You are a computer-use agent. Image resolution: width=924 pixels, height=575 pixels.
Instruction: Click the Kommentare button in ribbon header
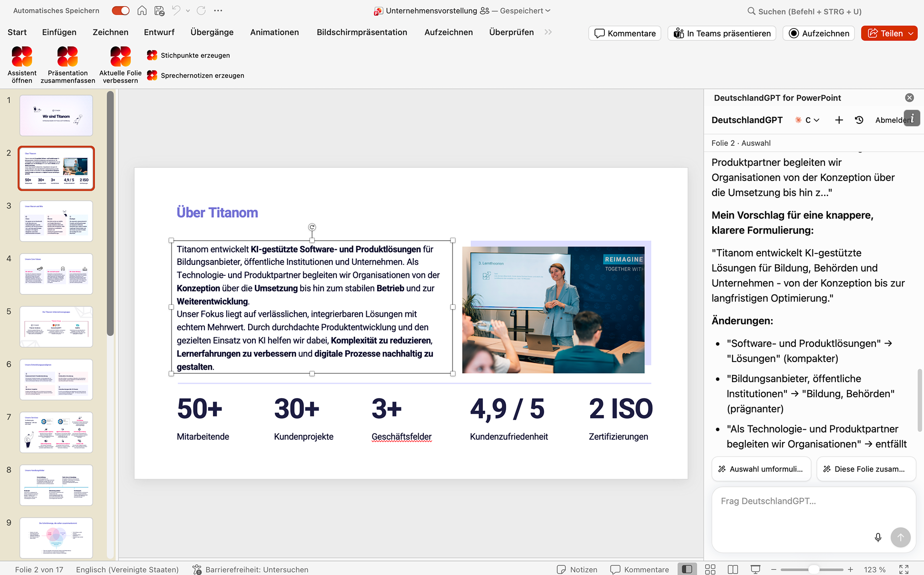[625, 33]
